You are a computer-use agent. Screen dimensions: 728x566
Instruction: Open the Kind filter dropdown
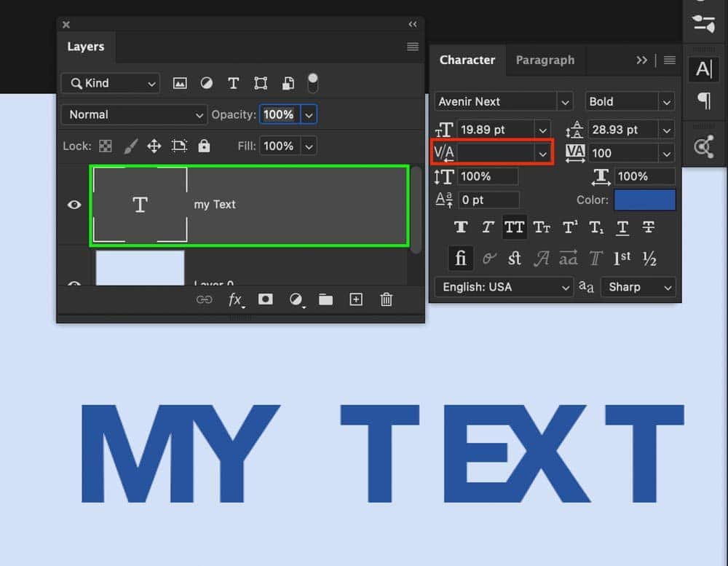109,83
